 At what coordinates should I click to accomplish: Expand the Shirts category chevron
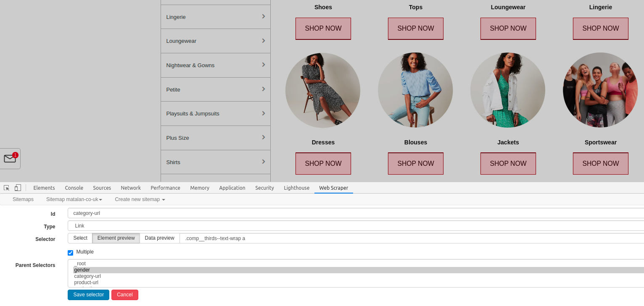(264, 162)
